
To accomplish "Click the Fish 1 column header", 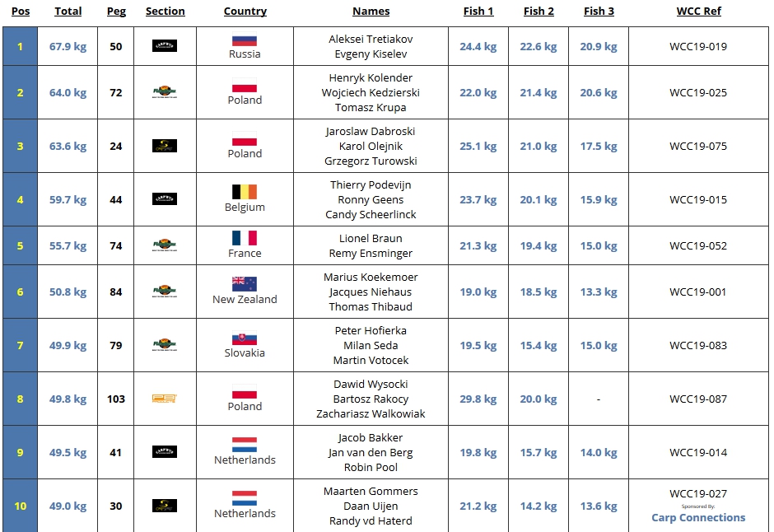I will point(478,11).
